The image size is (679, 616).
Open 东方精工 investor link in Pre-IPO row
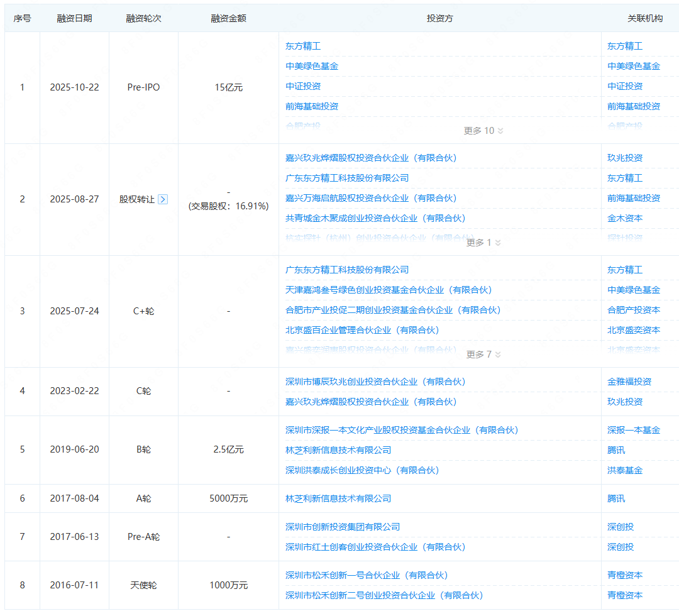303,47
